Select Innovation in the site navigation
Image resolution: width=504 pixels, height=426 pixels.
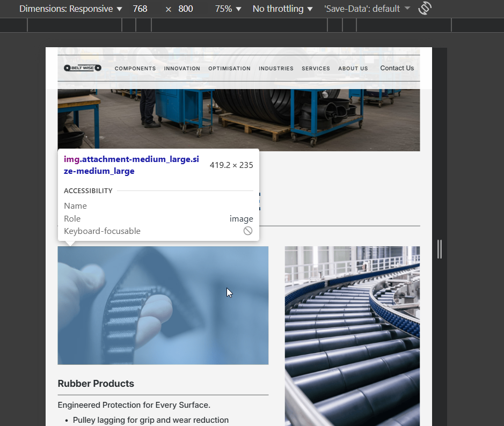pyautogui.click(x=182, y=69)
